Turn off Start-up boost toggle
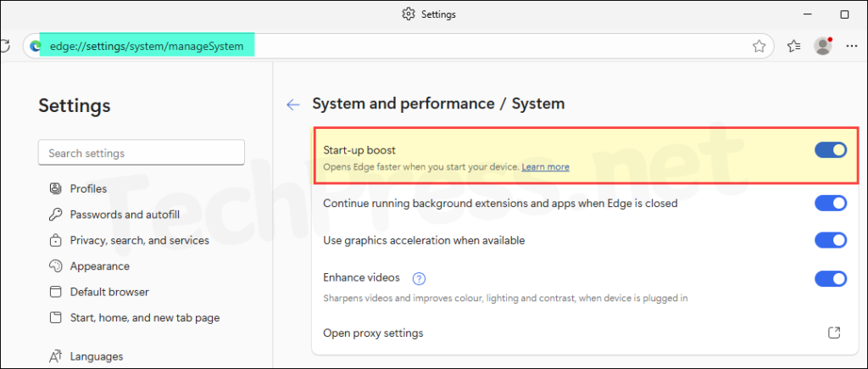The image size is (868, 369). (831, 150)
